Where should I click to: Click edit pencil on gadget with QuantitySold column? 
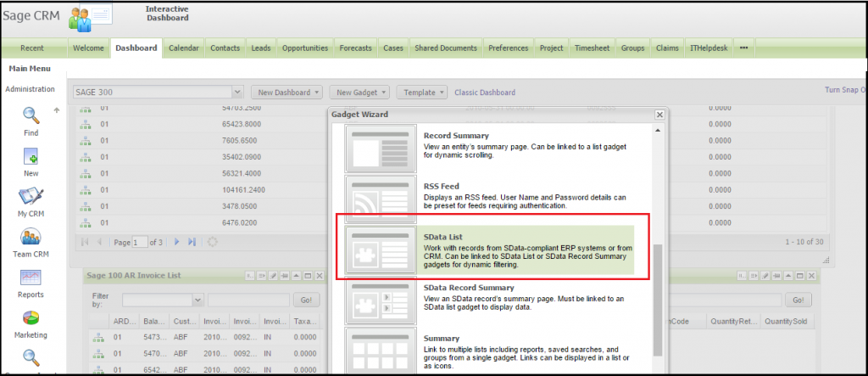pos(765,276)
